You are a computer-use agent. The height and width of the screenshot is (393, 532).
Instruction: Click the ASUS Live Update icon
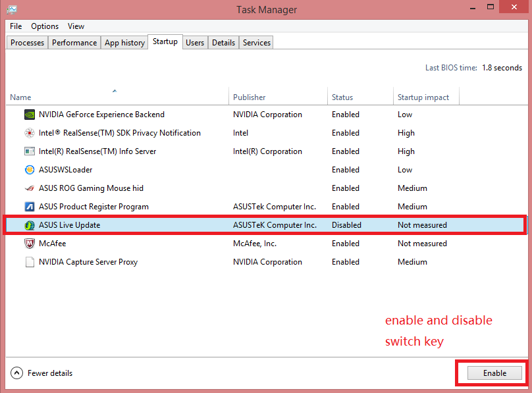tap(30, 225)
